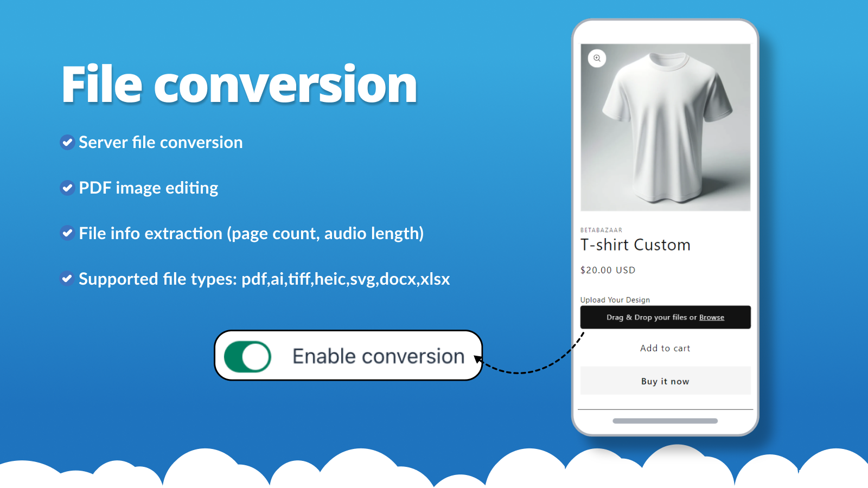Click the Upload Your Design label

click(x=615, y=300)
